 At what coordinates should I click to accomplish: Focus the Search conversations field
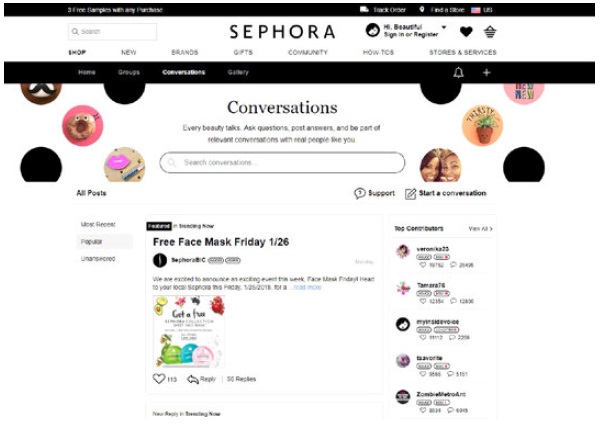point(282,162)
